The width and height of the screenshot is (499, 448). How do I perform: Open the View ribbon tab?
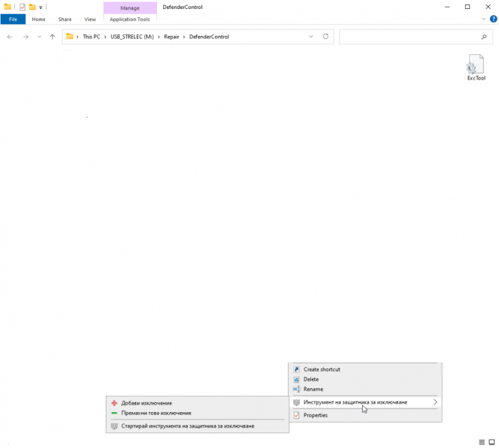click(90, 19)
